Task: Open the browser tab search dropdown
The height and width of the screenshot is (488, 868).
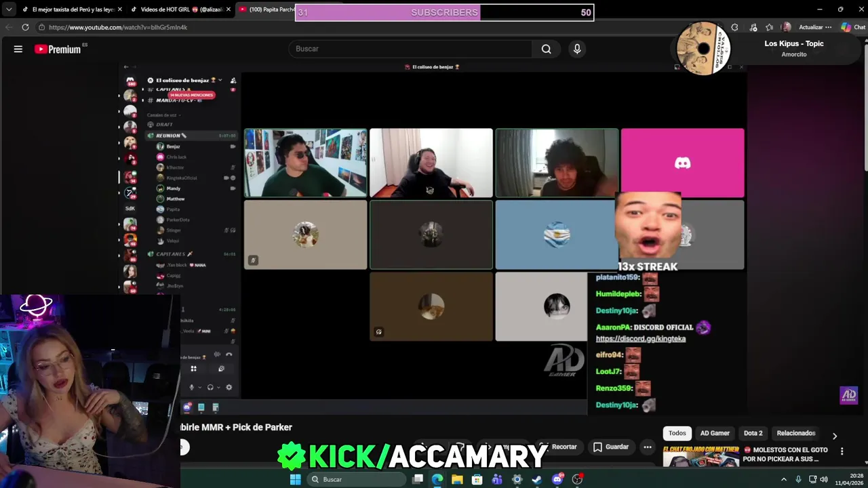Action: point(9,9)
